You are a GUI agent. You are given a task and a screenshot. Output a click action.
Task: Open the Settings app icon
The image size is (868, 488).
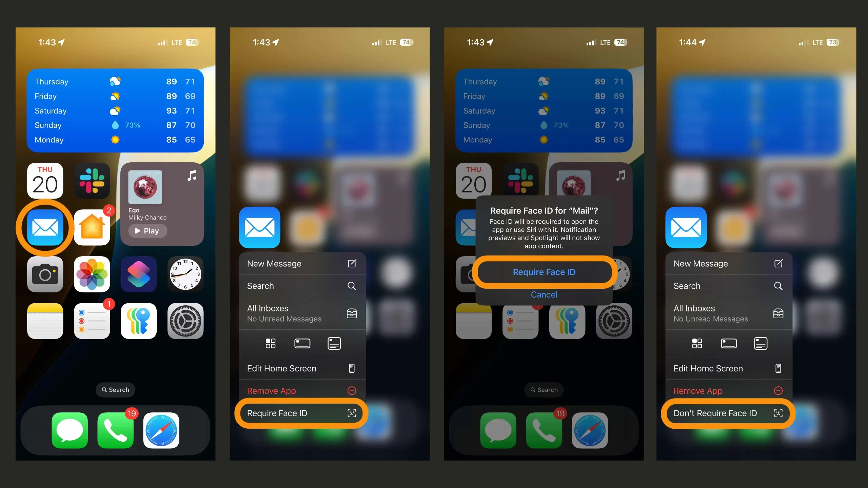(x=185, y=321)
